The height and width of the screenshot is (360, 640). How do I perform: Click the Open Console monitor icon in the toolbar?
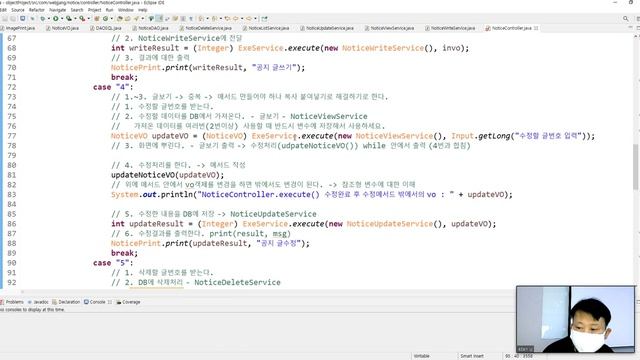pos(22,18)
